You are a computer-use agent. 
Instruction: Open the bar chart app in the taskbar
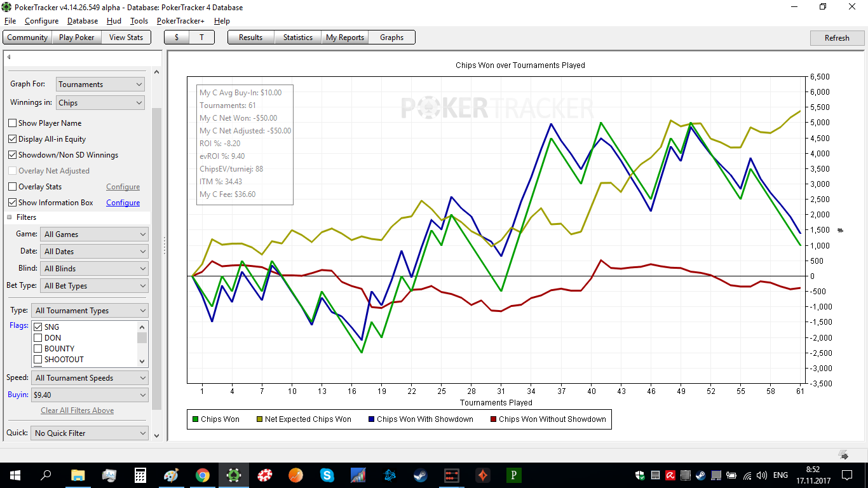coord(358,475)
